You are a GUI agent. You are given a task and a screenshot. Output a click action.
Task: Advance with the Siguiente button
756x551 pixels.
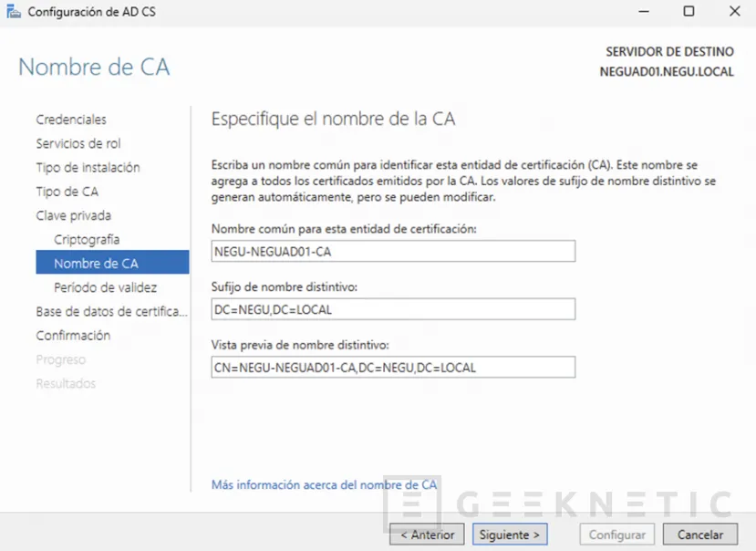coord(508,534)
